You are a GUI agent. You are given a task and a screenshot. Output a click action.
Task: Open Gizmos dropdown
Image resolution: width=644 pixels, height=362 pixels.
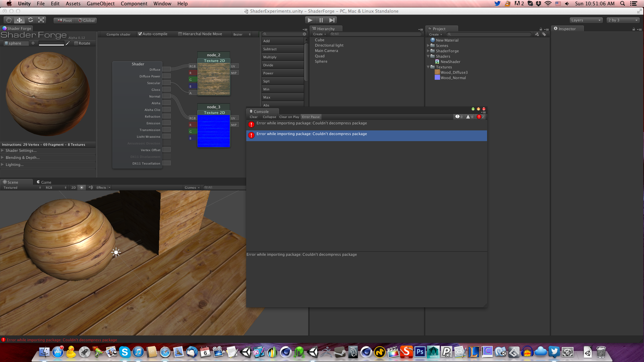pyautogui.click(x=192, y=188)
